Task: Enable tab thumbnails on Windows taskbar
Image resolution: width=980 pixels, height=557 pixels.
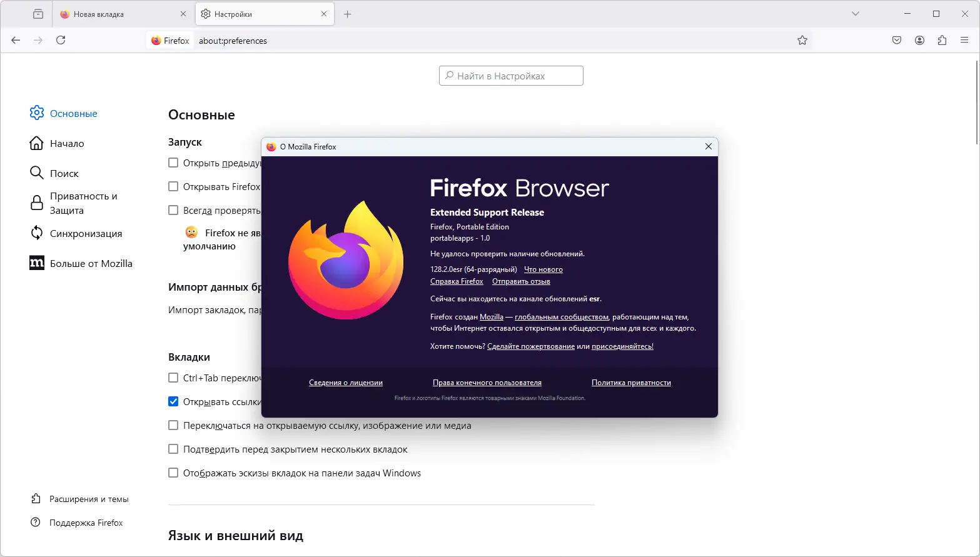Action: tap(173, 473)
